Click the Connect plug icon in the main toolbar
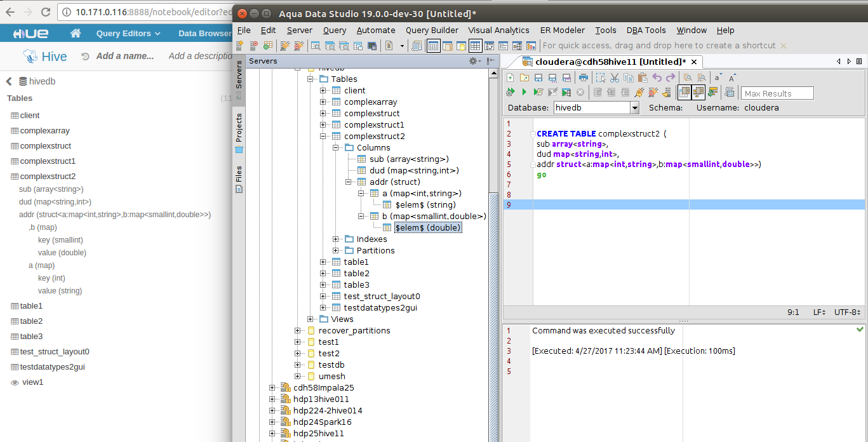Viewport: 868px width, 442px height. pyautogui.click(x=285, y=46)
